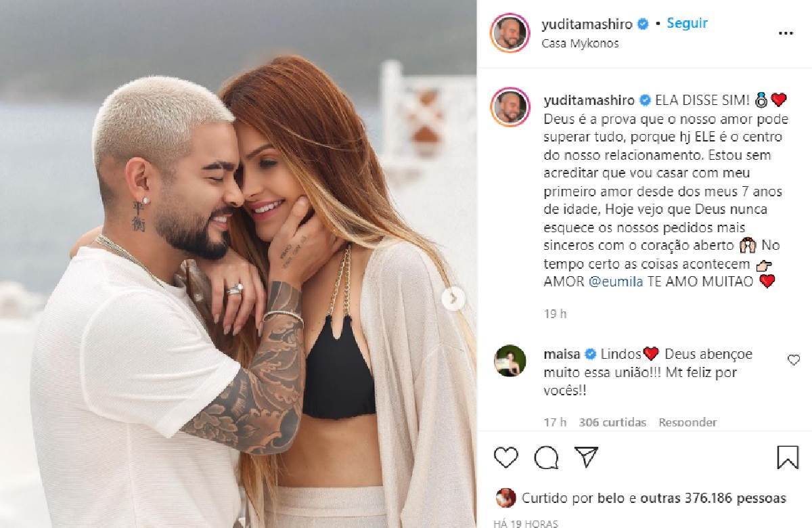
Task: Open the couple photo
Action: [x=238, y=264]
